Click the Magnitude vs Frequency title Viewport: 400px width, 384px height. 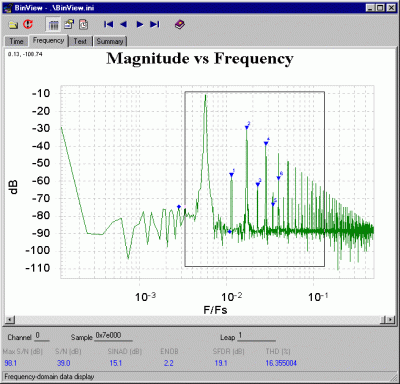(200, 58)
